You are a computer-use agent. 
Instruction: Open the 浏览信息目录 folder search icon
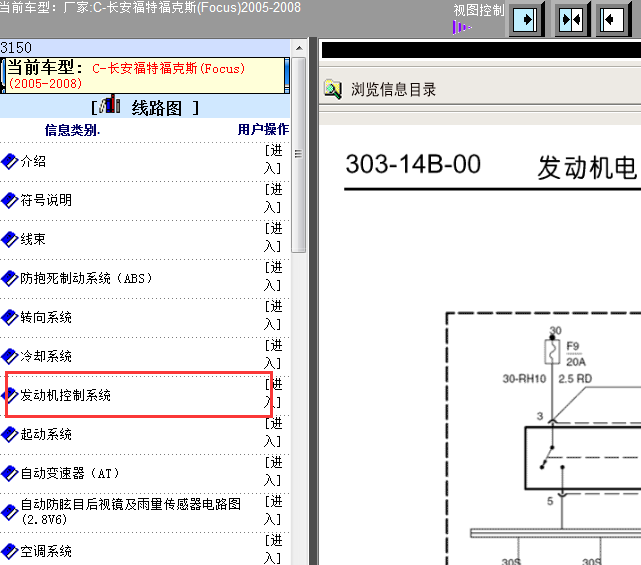[x=333, y=90]
